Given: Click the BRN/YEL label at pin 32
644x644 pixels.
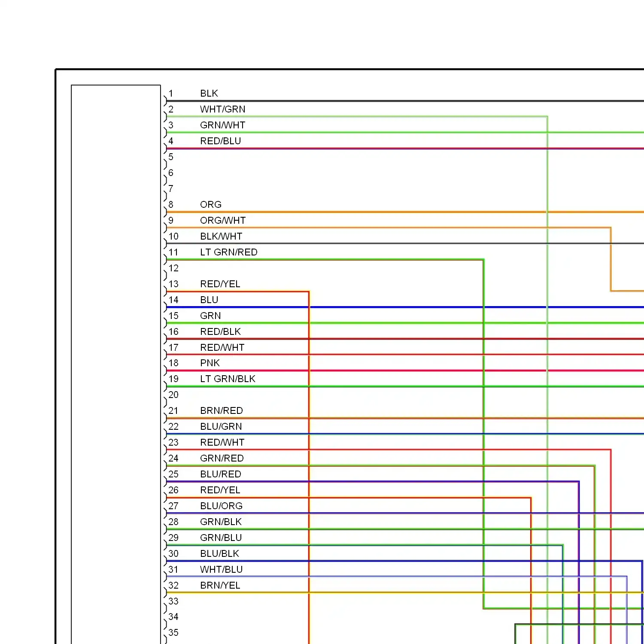Looking at the screenshot, I should (220, 585).
